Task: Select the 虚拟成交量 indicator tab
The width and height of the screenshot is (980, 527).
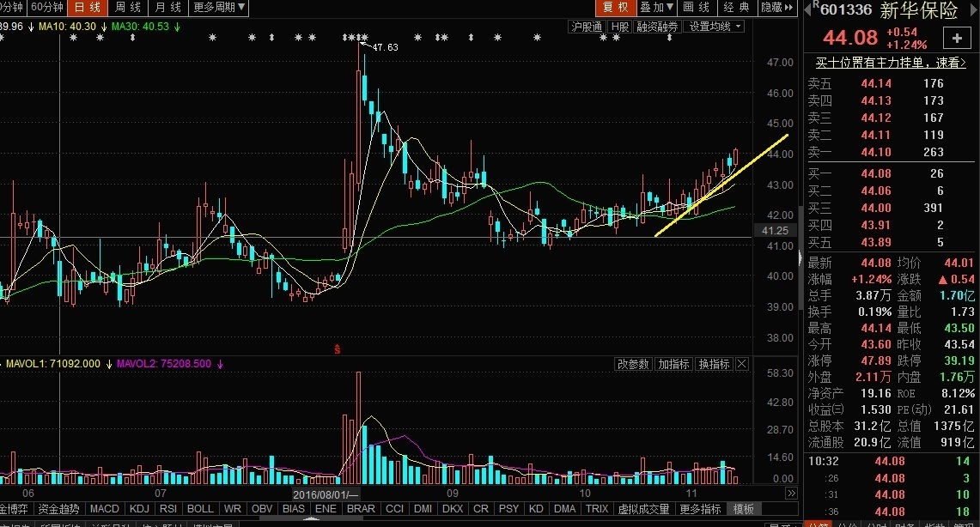Action: (644, 509)
